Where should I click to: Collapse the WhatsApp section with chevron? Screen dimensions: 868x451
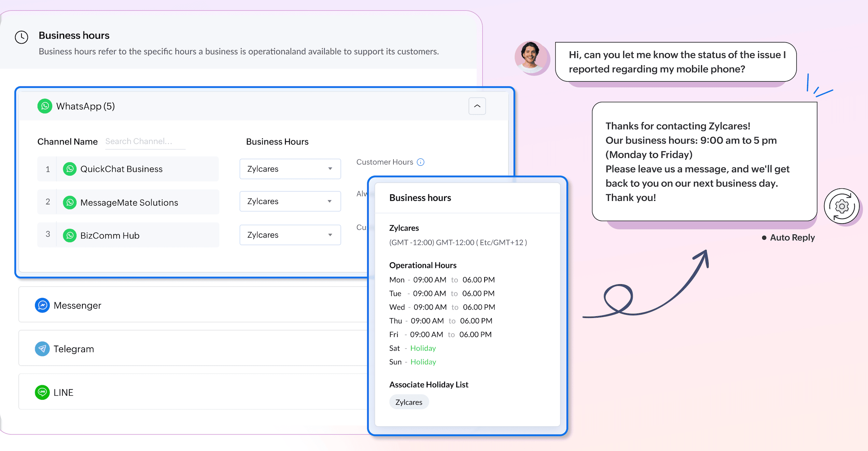click(x=477, y=106)
